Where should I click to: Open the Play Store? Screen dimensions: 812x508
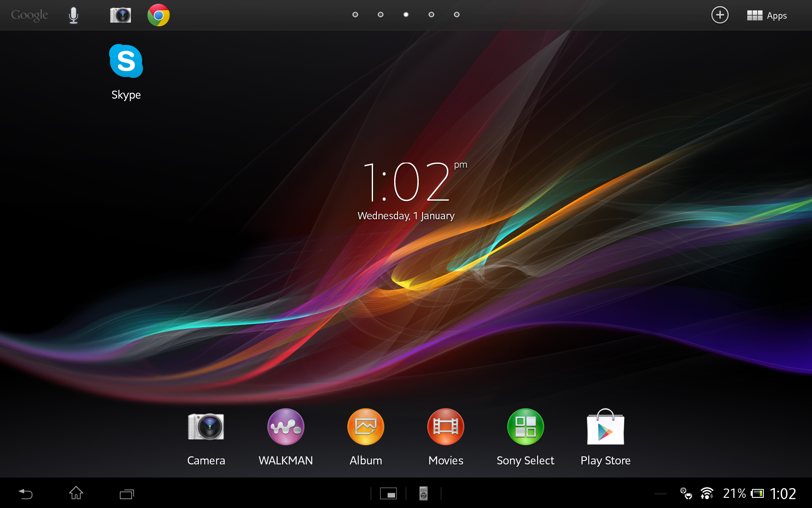coord(606,438)
